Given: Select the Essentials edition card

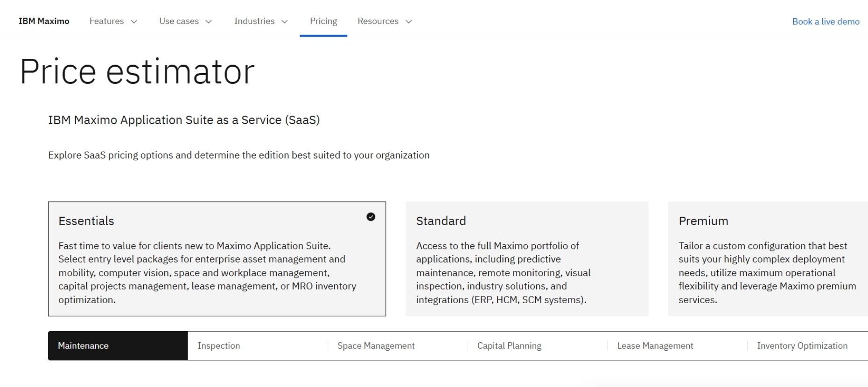Looking at the screenshot, I should click(217, 259).
